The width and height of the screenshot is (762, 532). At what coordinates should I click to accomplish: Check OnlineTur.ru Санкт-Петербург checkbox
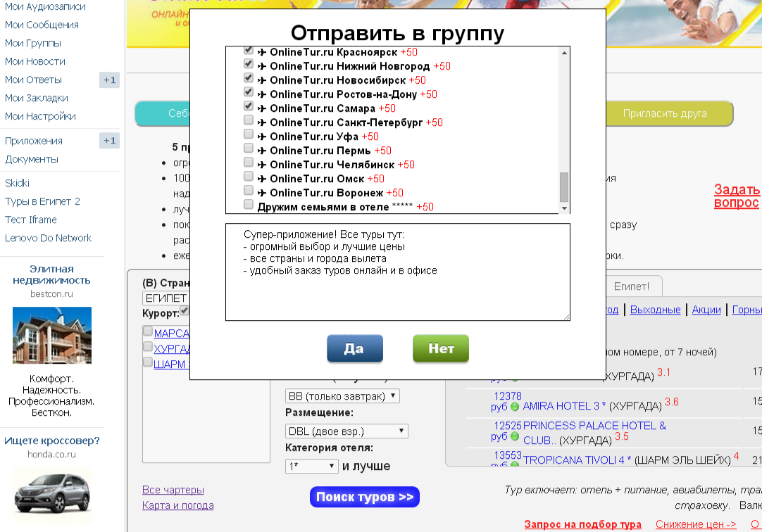(x=249, y=120)
